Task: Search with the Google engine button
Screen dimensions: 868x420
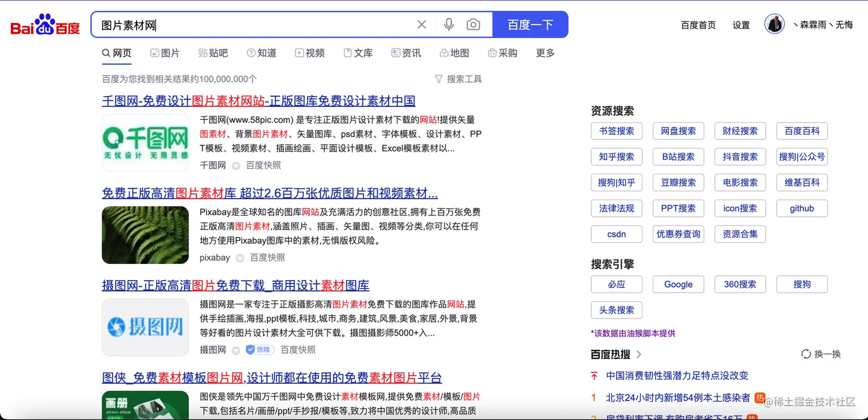Action: [x=679, y=284]
